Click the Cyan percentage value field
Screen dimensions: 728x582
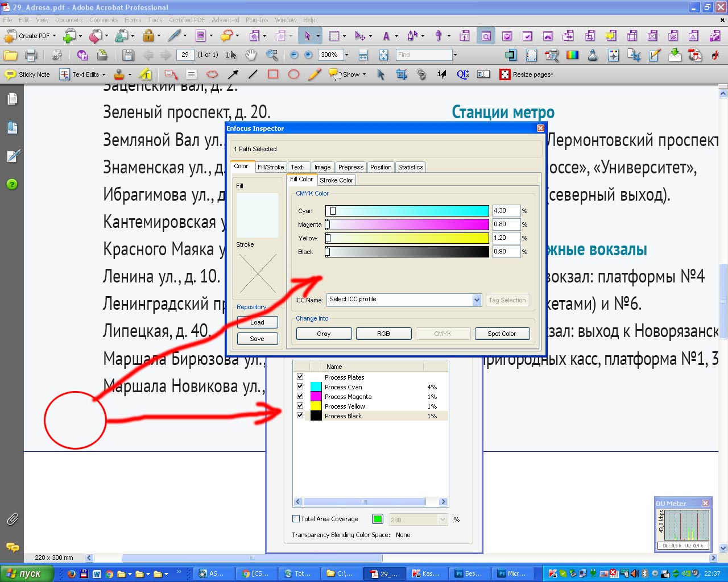(x=506, y=211)
